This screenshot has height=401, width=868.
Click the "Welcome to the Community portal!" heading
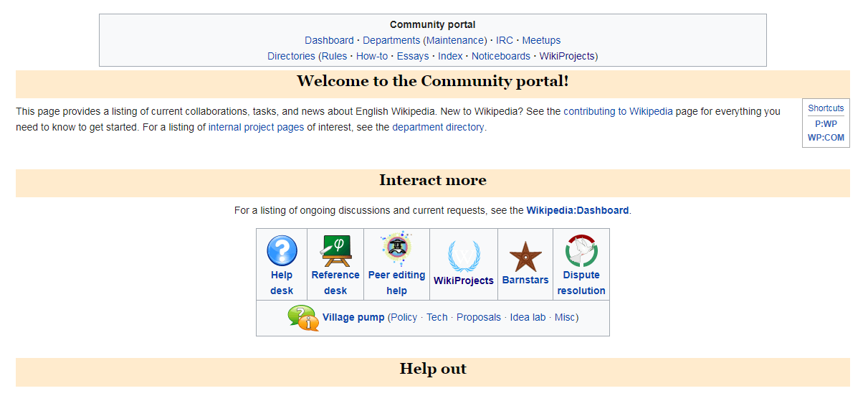pyautogui.click(x=433, y=81)
